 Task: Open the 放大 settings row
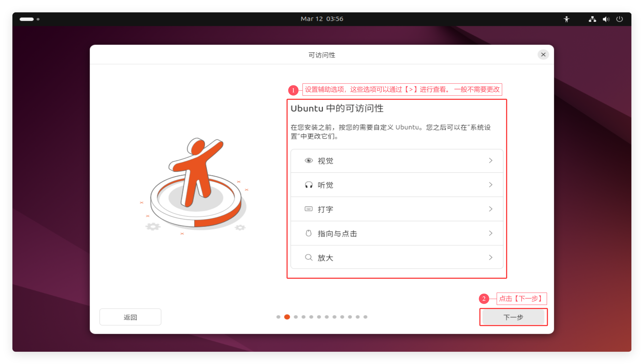click(x=397, y=258)
